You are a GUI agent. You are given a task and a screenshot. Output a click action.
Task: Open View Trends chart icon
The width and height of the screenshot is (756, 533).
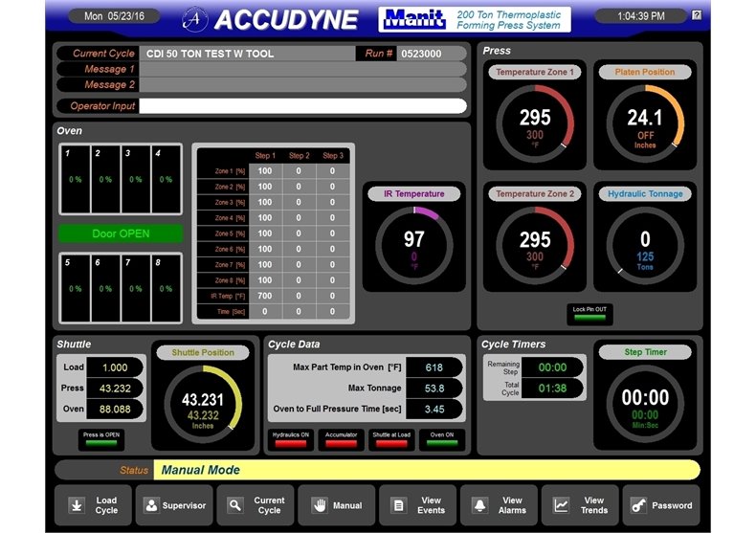(562, 505)
